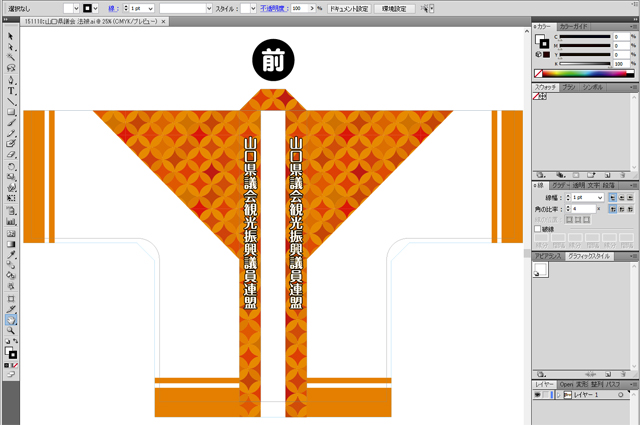The image size is (640, 425).
Task: Open brush definition dropdown in control bar
Action: click(209, 8)
